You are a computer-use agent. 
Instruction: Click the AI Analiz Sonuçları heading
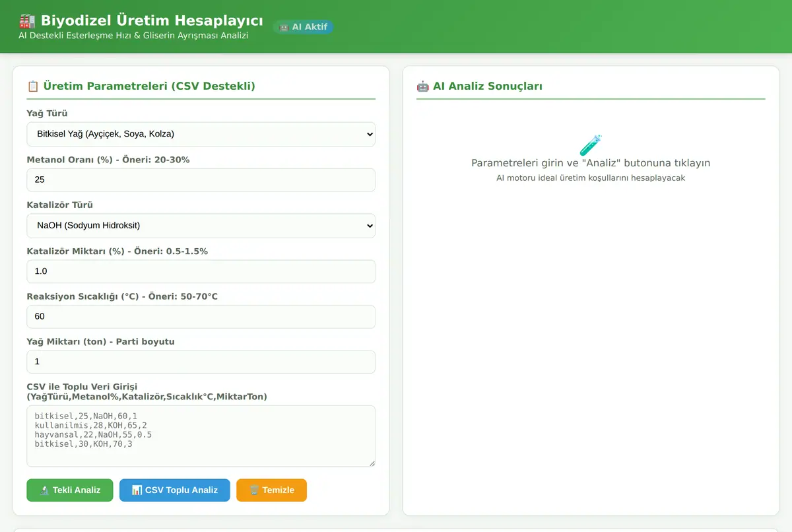[488, 86]
